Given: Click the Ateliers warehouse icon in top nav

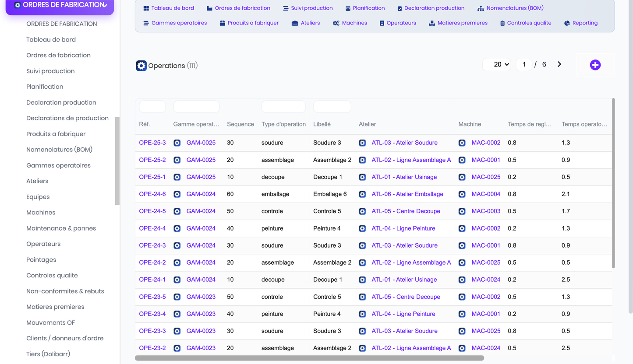Looking at the screenshot, I should [295, 23].
